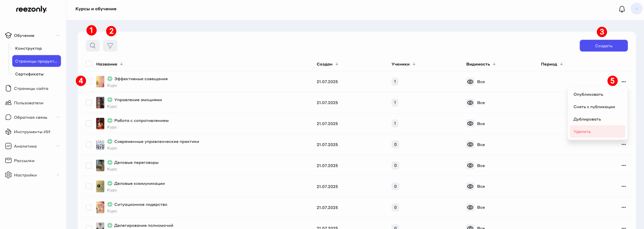Click eye visibility icon for Управление эмоциями
Screen dimensions: 644x229
click(x=470, y=103)
